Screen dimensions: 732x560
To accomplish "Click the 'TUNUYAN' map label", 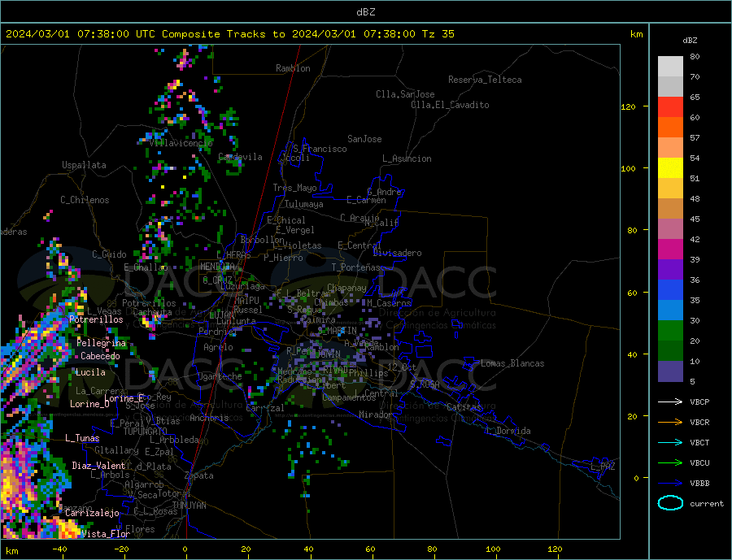I will pos(189,506).
